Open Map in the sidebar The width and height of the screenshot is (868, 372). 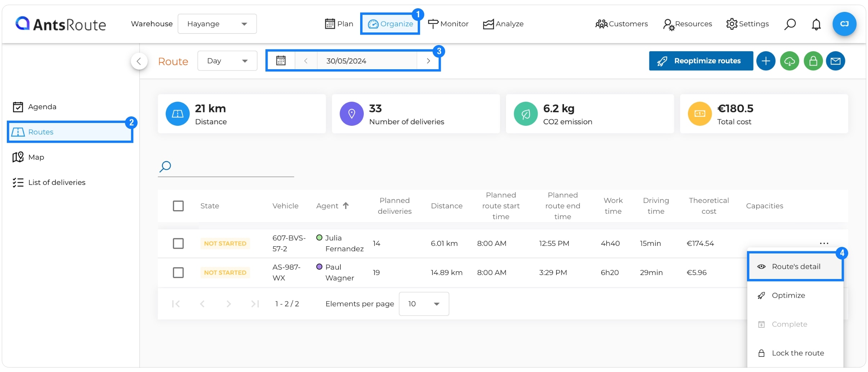coord(28,157)
